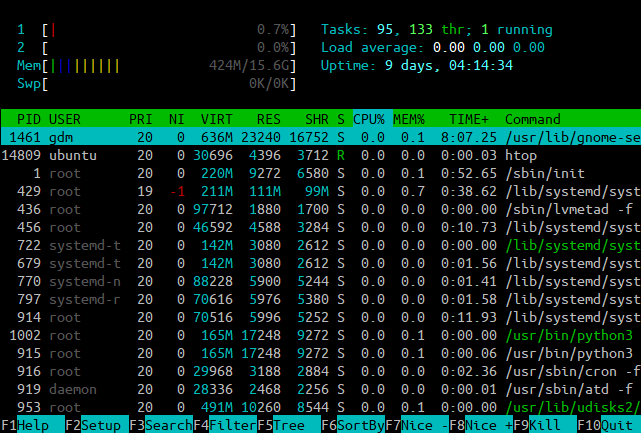Click the Tasks count text
The height and width of the screenshot is (433, 641).
tap(437, 29)
